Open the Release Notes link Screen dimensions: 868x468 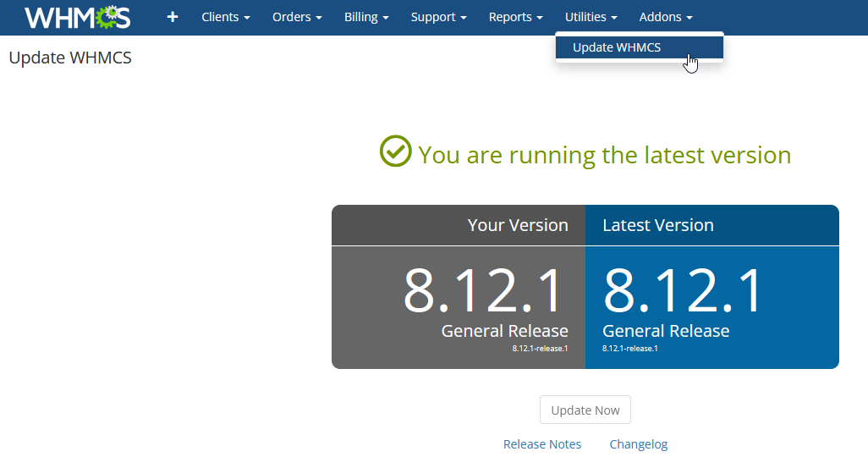pyautogui.click(x=542, y=444)
